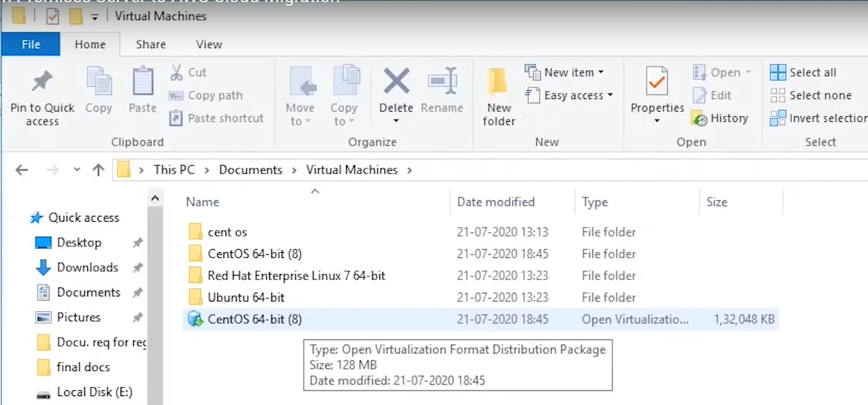The height and width of the screenshot is (405, 868).
Task: Open the Easy access dropdown
Action: coord(570,95)
